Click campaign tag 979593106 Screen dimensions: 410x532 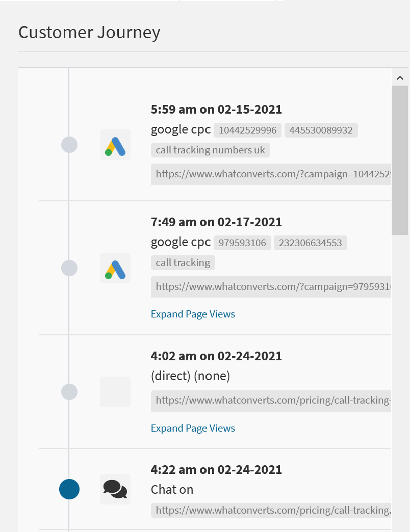click(242, 243)
